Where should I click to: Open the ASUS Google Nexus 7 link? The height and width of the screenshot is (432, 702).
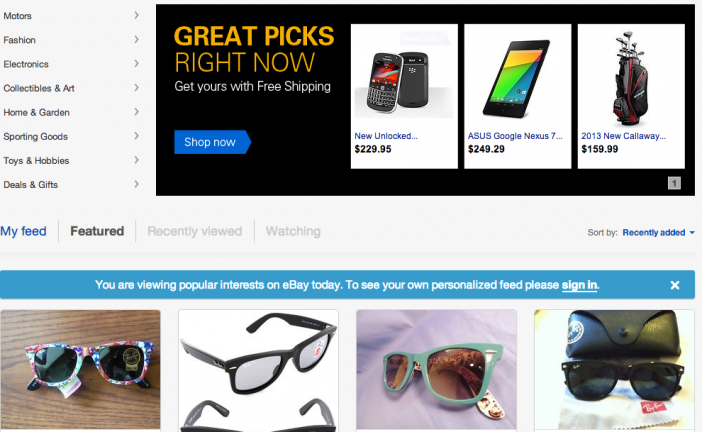515,136
